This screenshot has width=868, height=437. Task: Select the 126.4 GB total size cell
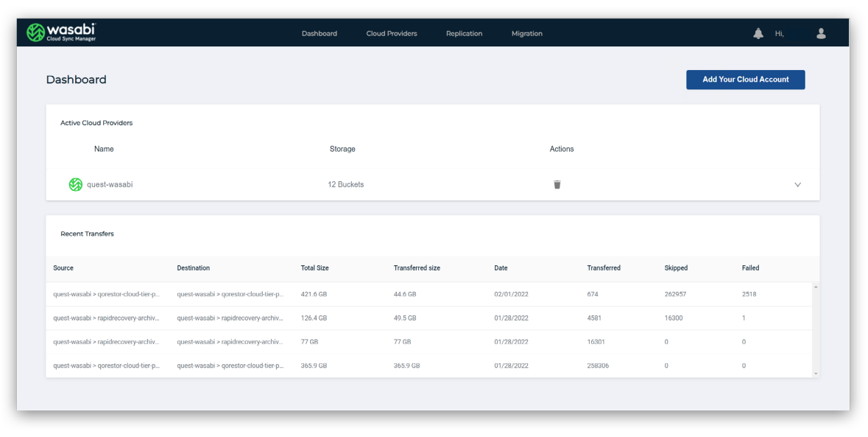point(314,318)
